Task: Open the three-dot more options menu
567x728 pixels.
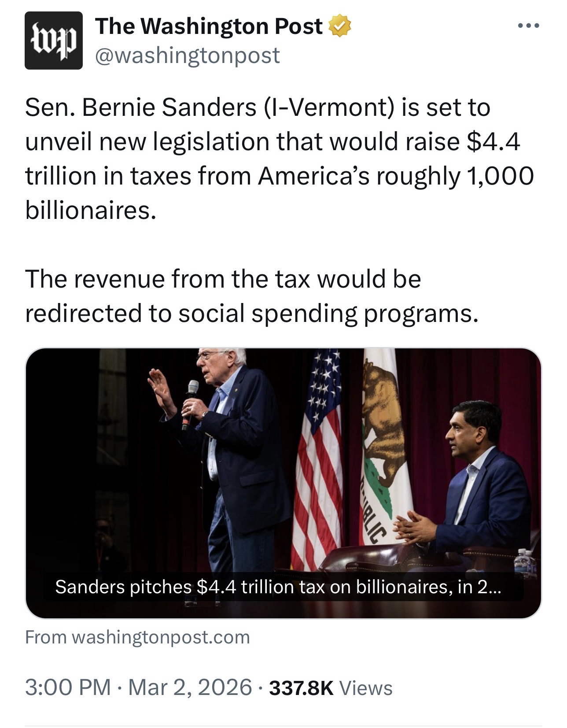Action: coord(528,26)
